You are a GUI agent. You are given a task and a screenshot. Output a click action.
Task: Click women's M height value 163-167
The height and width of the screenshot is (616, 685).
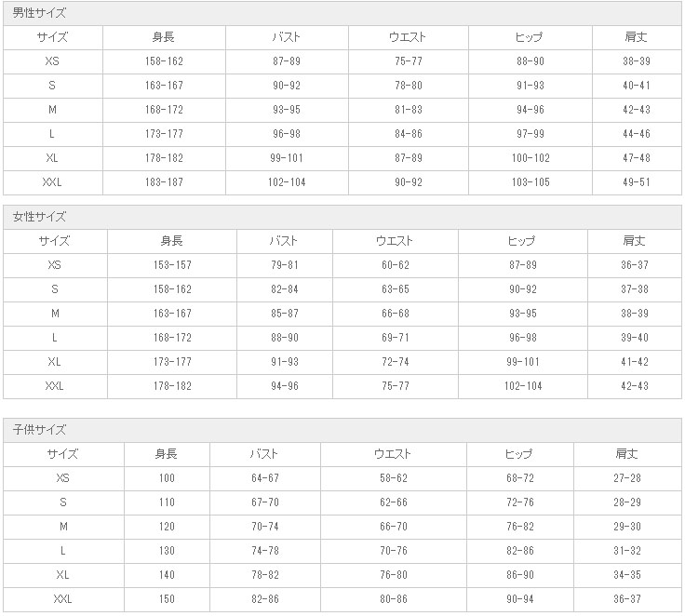tap(172, 314)
